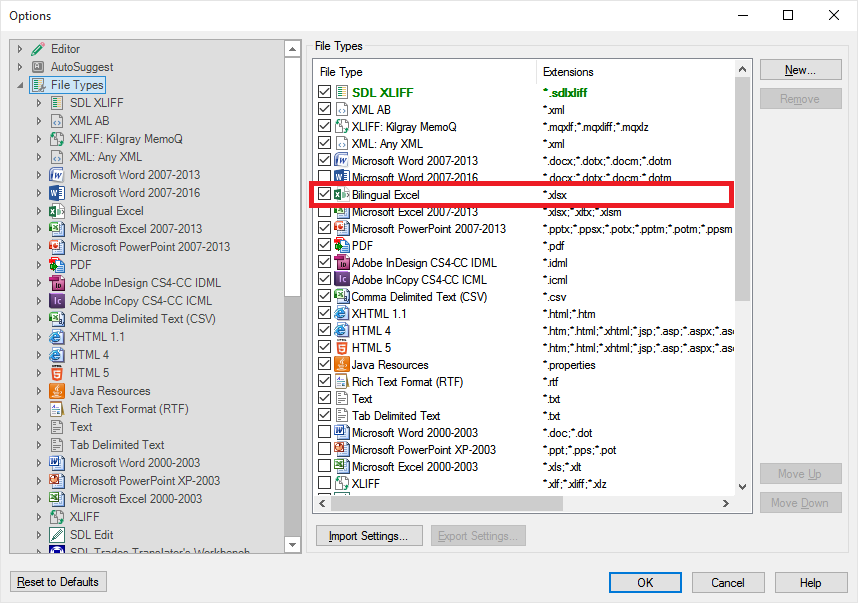Expand the SDL XLIFF tree node
Screen dimensions: 858x603
click(39, 103)
